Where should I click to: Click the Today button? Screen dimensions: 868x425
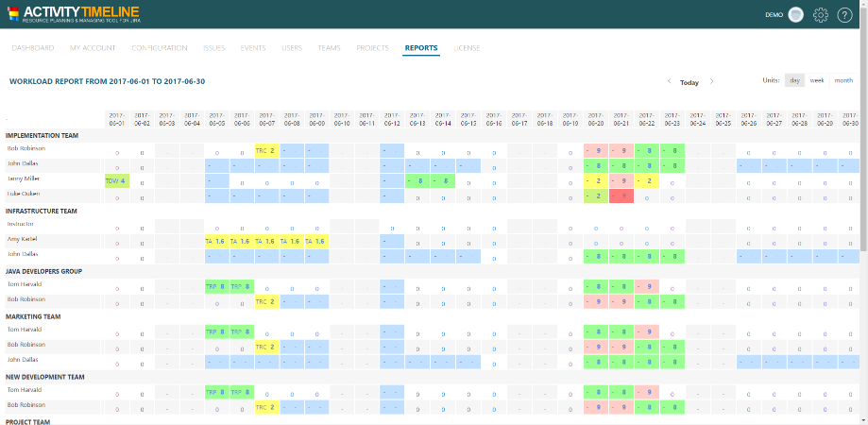click(689, 82)
